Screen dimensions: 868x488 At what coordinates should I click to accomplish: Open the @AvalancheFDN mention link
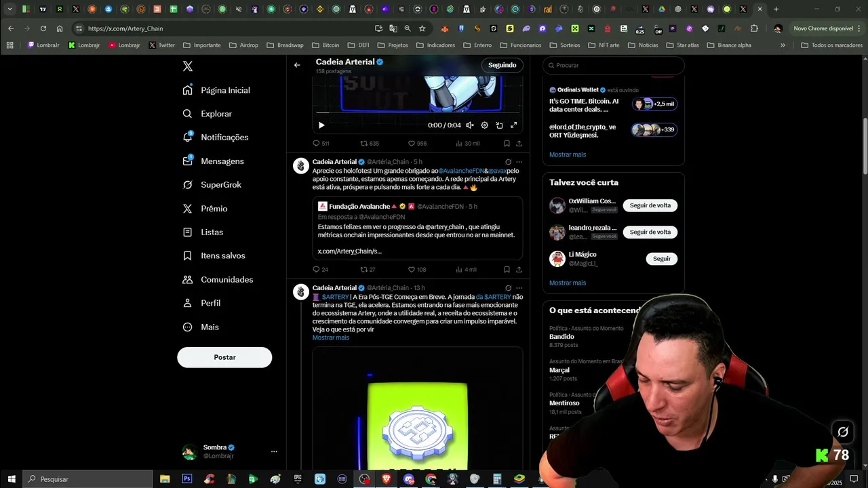pos(460,171)
